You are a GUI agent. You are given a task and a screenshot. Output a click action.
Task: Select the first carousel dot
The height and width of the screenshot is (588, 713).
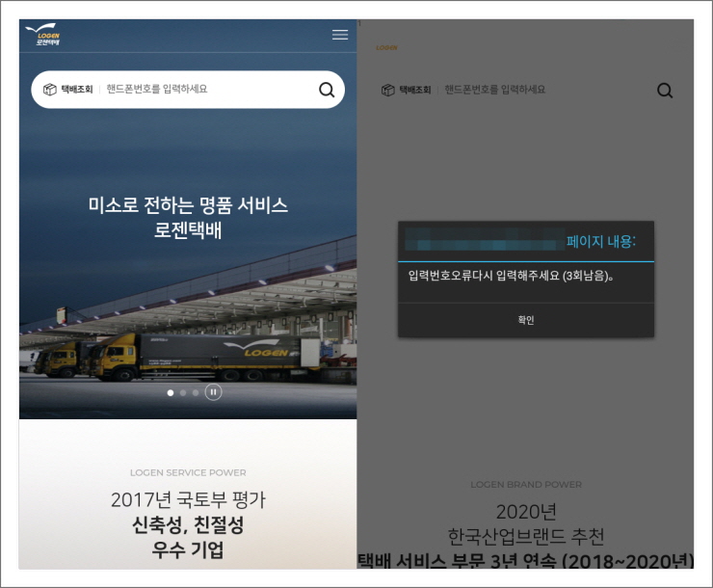pyautogui.click(x=171, y=392)
